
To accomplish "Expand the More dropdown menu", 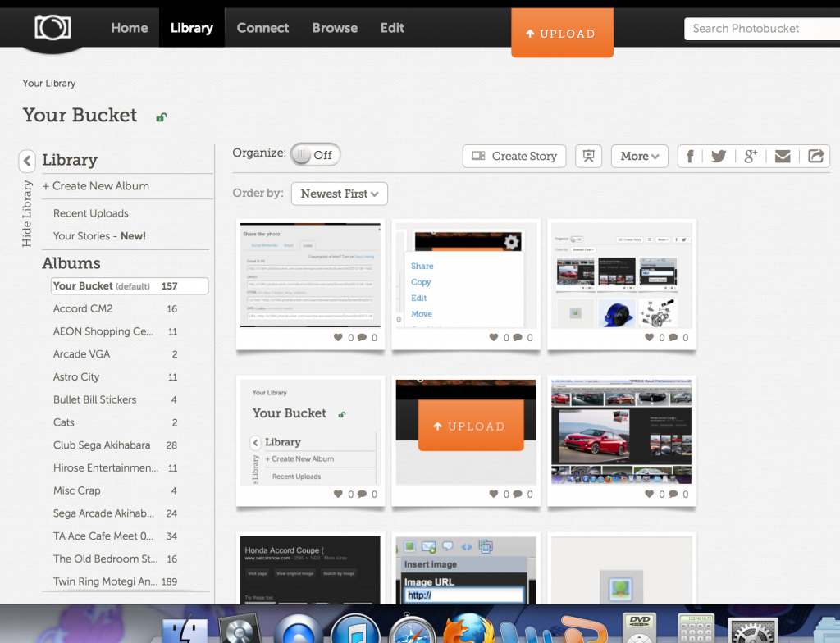I will tap(640, 156).
